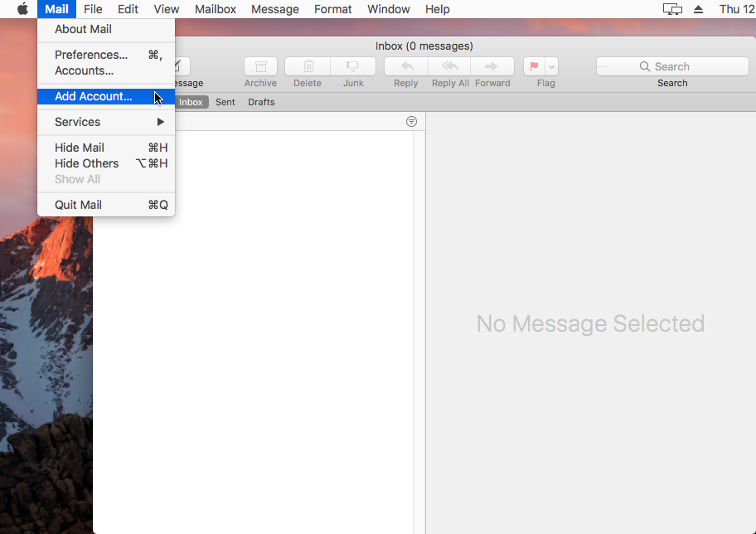Viewport: 756px width, 534px height.
Task: Mark message as Junk icon
Action: point(353,66)
